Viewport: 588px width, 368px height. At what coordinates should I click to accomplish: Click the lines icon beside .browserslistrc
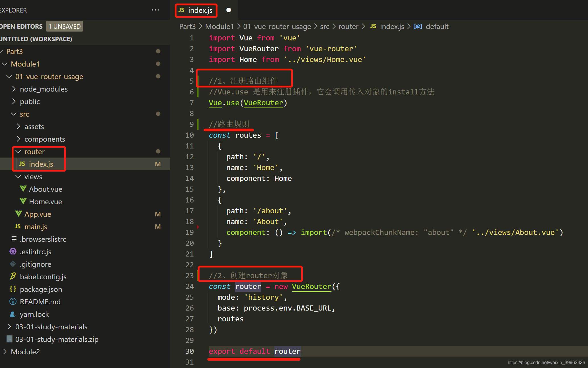tap(14, 239)
